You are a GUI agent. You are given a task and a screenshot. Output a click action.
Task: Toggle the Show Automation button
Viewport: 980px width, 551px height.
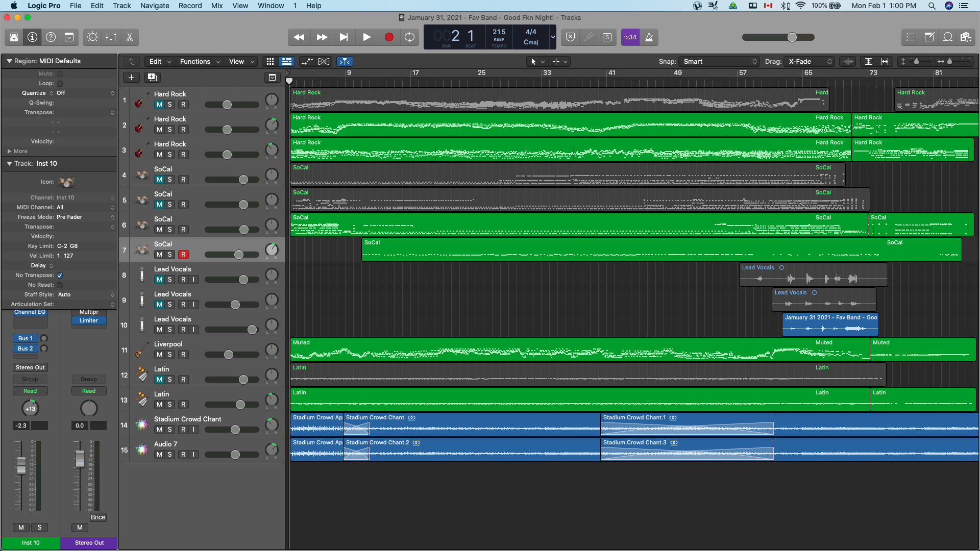click(307, 61)
